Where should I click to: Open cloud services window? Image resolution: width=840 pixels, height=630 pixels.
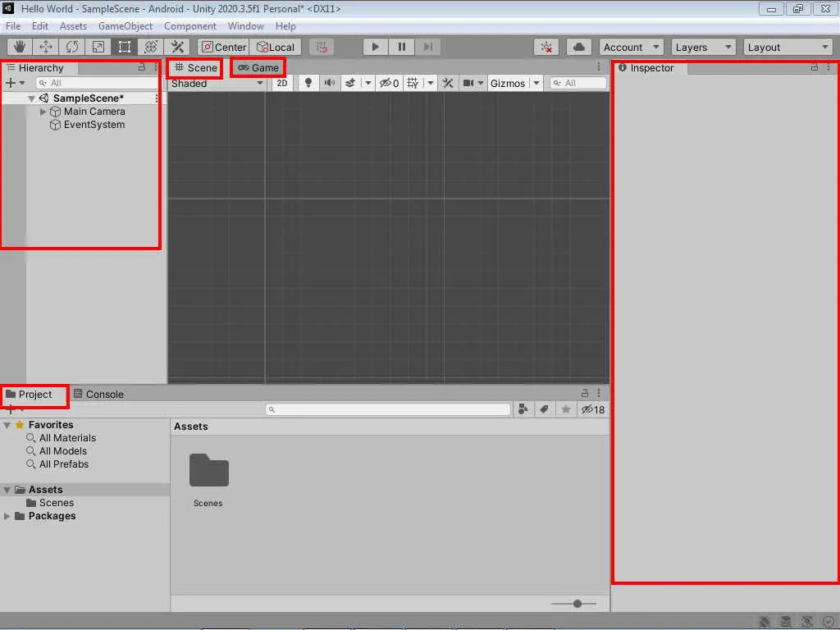(579, 47)
